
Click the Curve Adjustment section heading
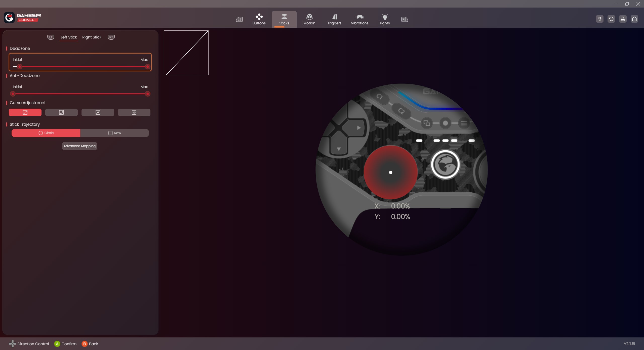28,103
